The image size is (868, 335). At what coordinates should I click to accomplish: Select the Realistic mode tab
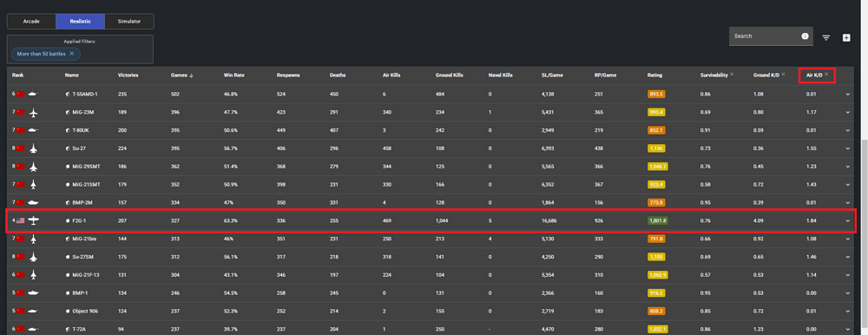[x=80, y=22]
